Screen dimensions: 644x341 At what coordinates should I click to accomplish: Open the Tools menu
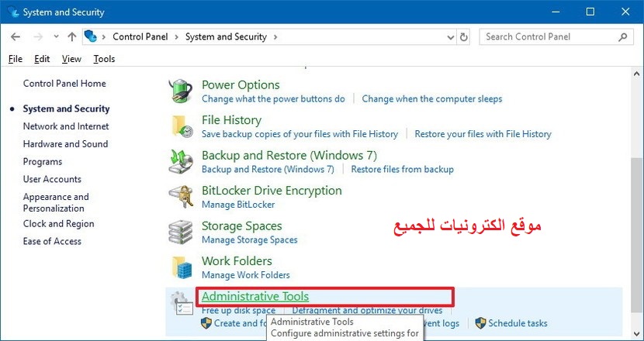pos(104,59)
